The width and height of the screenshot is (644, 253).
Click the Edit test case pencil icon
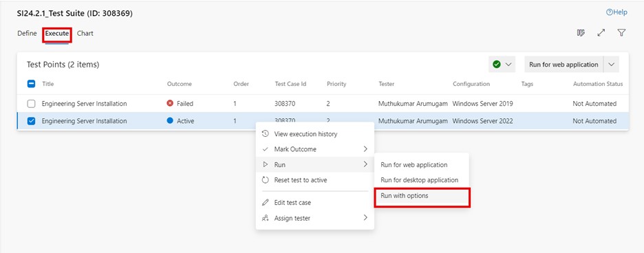266,203
